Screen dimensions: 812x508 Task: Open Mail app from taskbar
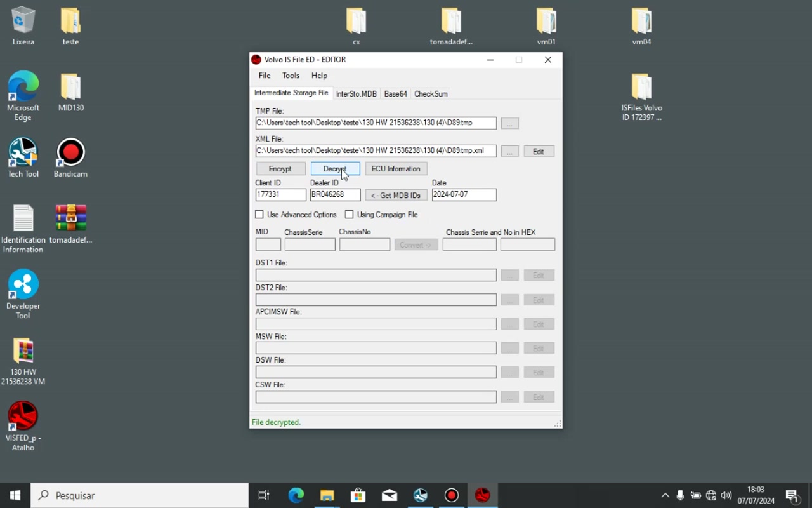(389, 495)
